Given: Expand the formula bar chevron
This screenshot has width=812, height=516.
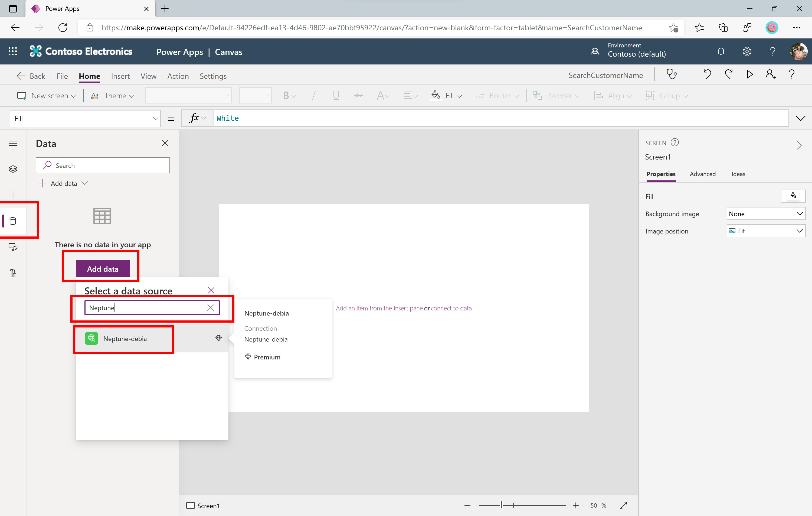Looking at the screenshot, I should tap(801, 118).
